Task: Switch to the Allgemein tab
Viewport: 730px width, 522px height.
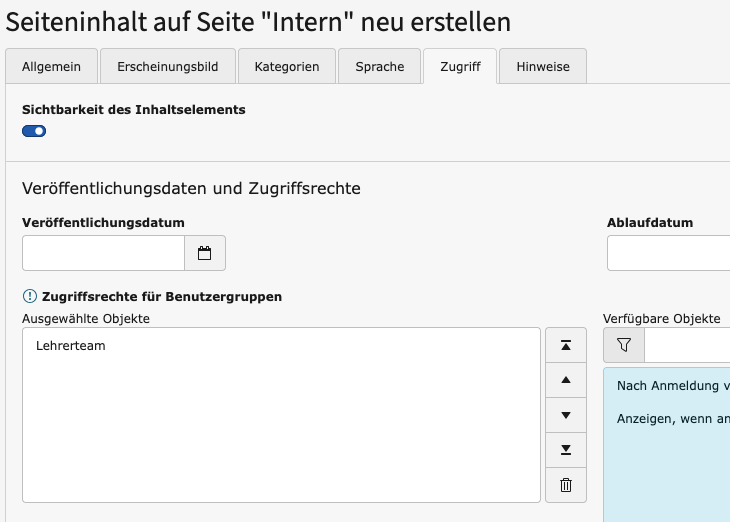Action: click(51, 67)
